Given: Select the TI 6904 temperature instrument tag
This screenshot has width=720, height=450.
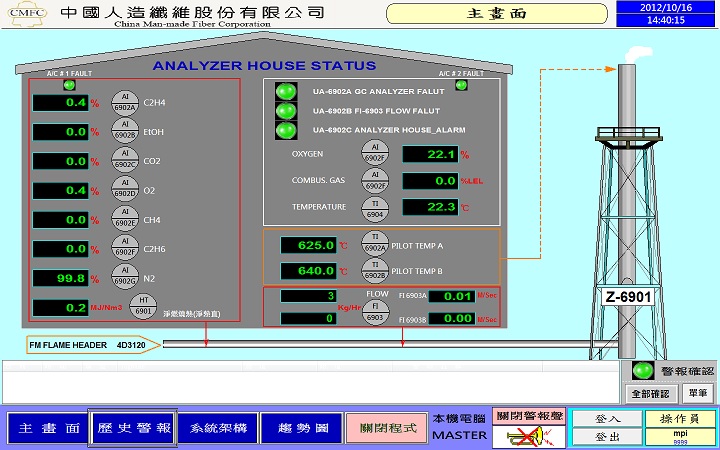Looking at the screenshot, I should pos(374,208).
